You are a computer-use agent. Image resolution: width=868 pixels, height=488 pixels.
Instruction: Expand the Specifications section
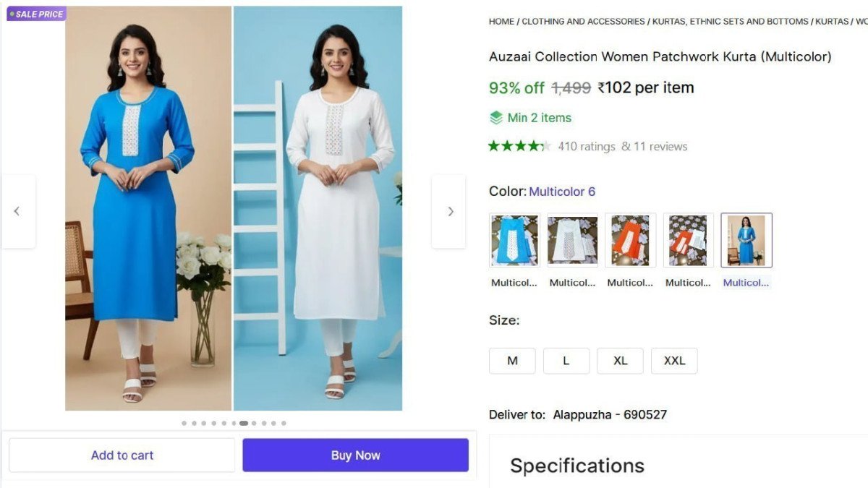(x=576, y=466)
